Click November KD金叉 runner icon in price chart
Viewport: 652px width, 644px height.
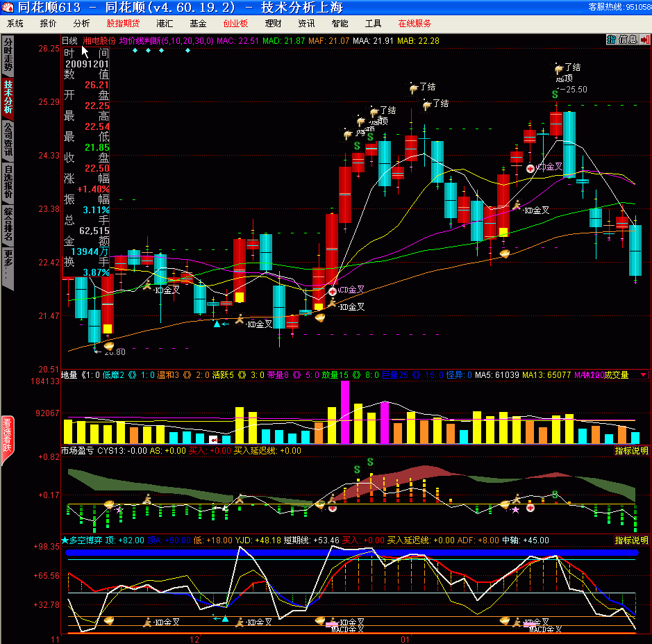(x=147, y=286)
